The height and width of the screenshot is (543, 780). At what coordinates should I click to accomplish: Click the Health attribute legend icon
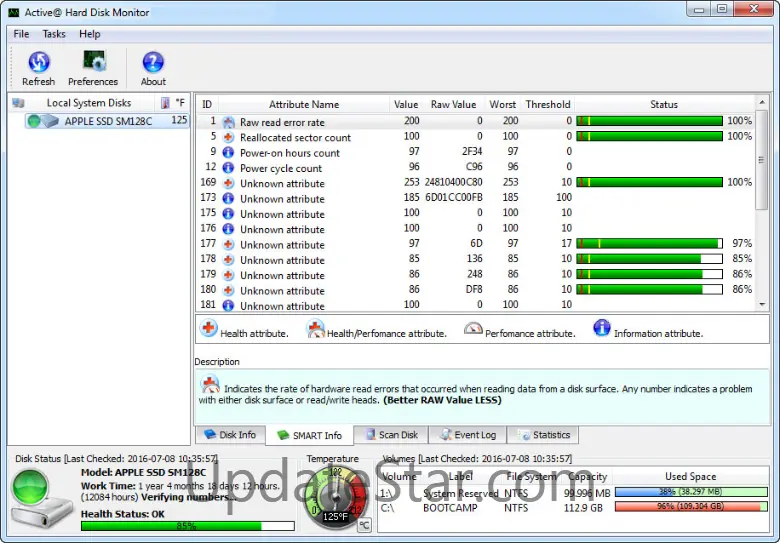pos(208,328)
